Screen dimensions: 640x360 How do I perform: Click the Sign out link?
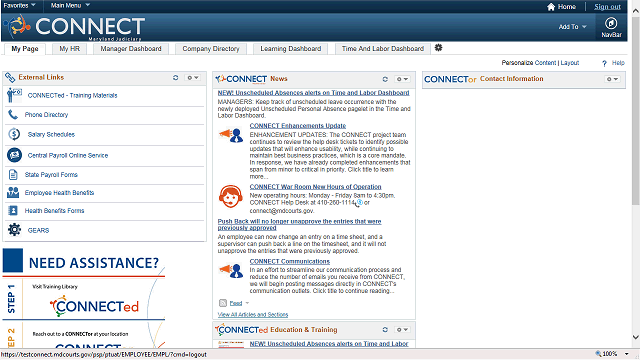tap(607, 7)
